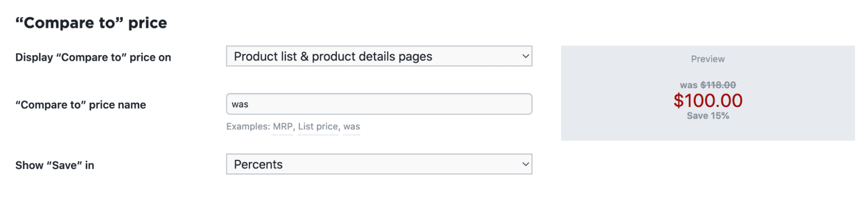The height and width of the screenshot is (214, 868).
Task: Click the chevron arrow of the Percents dropdown
Action: pos(525,164)
